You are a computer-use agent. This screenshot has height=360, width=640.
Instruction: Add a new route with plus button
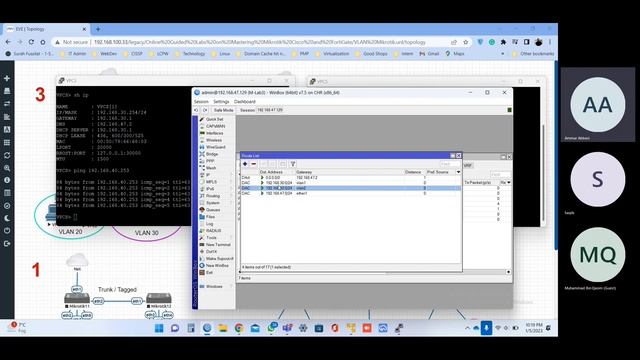[x=245, y=164]
